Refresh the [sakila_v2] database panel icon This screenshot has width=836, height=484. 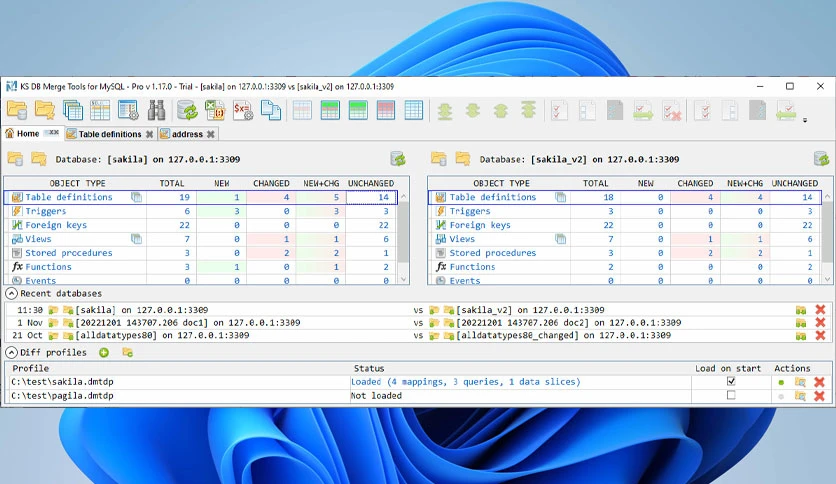click(822, 159)
